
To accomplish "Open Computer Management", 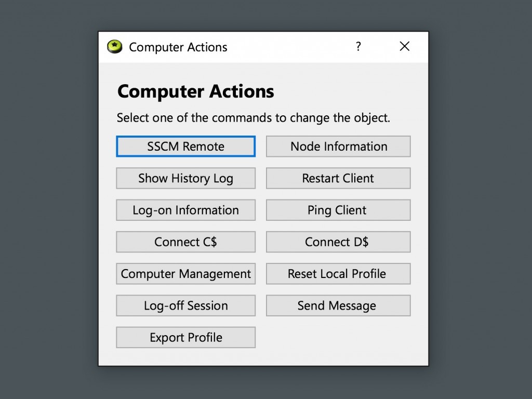I will tap(185, 274).
